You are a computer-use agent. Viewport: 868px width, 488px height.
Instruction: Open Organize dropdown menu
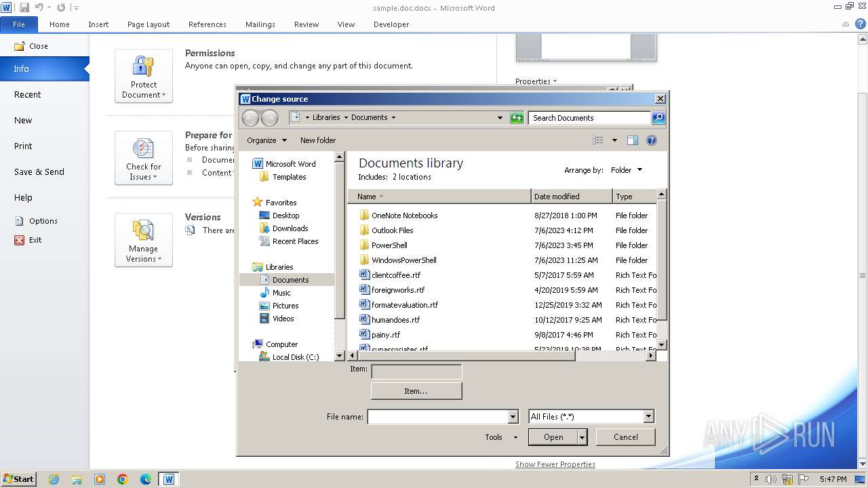[x=267, y=140]
